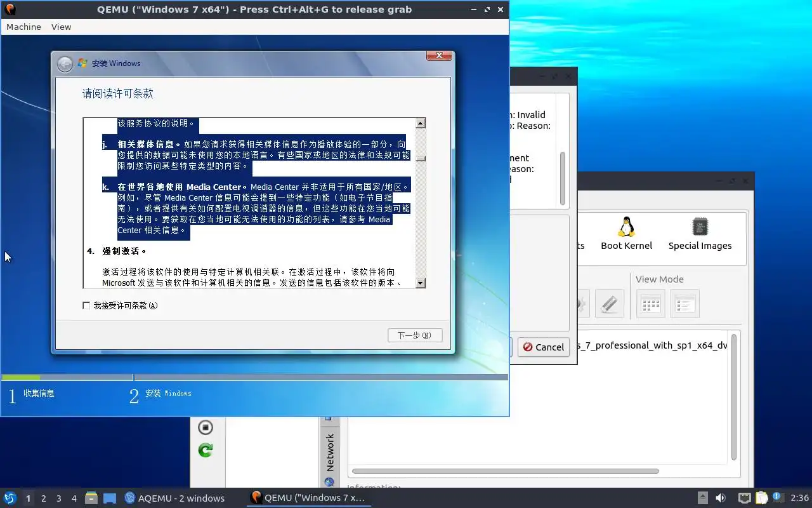Switch to workspace 1

pyautogui.click(x=29, y=498)
